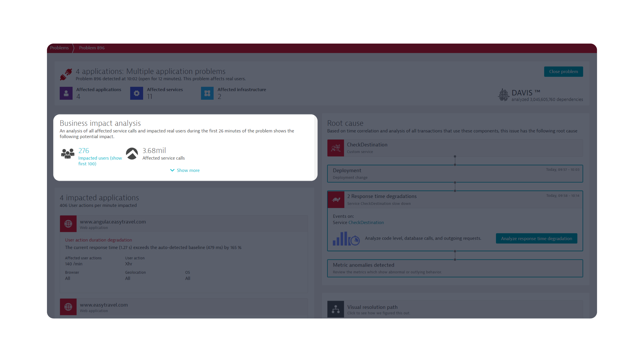The height and width of the screenshot is (362, 644).
Task: Open the CheckDestination service link
Action: pos(366,222)
